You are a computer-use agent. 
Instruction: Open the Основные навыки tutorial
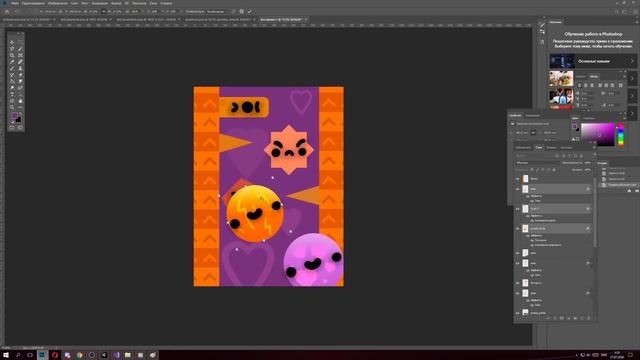coord(593,61)
